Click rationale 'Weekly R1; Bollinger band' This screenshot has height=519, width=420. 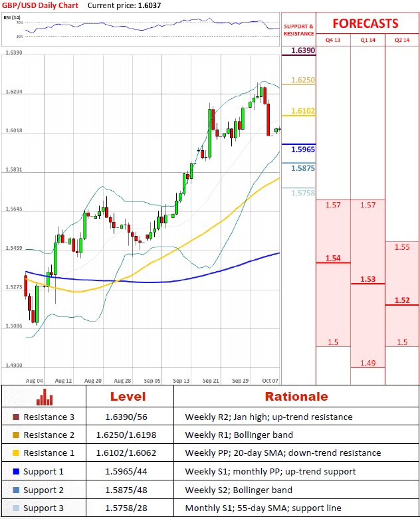[x=239, y=435]
